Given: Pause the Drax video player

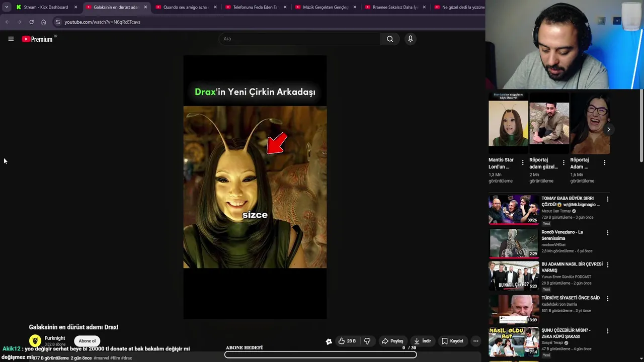Looking at the screenshot, I should coord(255,187).
